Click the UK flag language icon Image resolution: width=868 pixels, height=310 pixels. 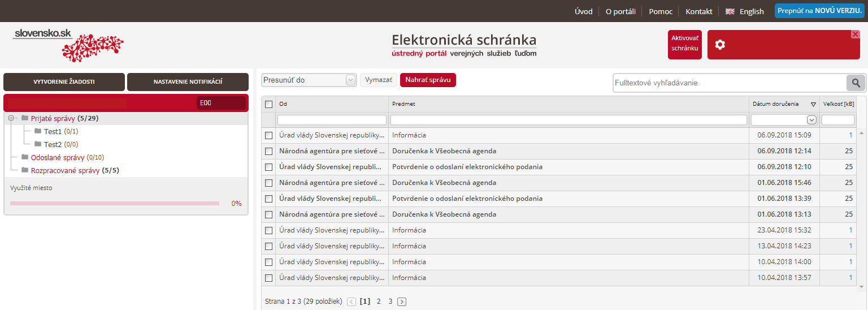pyautogui.click(x=730, y=11)
